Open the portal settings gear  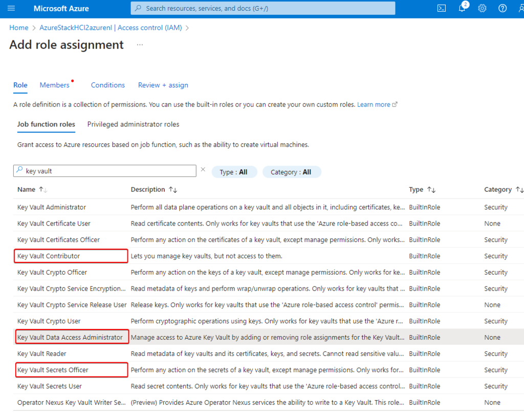(x=482, y=8)
